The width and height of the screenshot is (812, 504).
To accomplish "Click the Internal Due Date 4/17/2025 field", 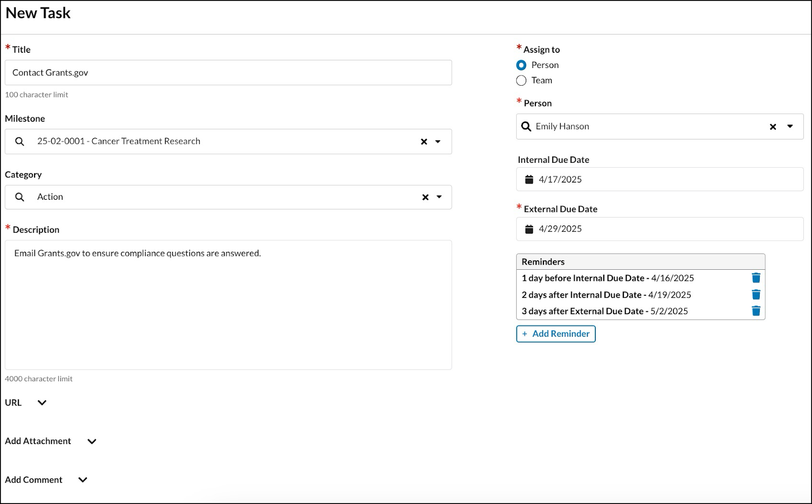I will click(x=660, y=179).
